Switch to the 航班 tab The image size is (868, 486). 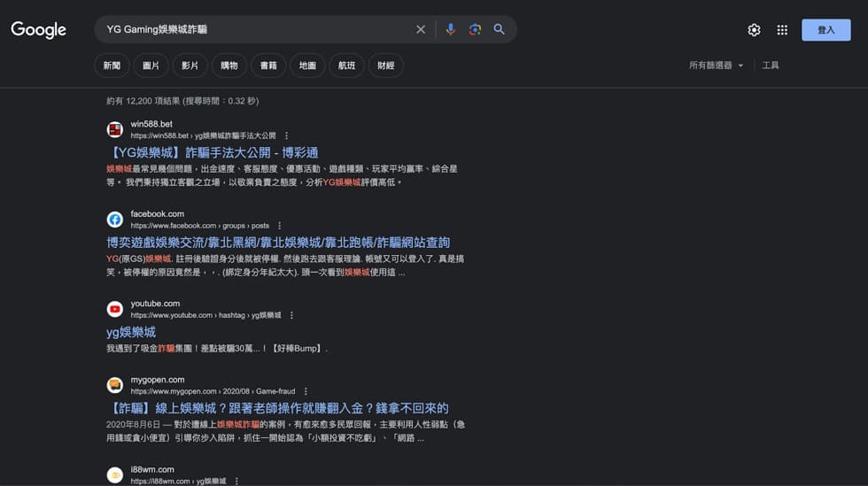pyautogui.click(x=346, y=66)
